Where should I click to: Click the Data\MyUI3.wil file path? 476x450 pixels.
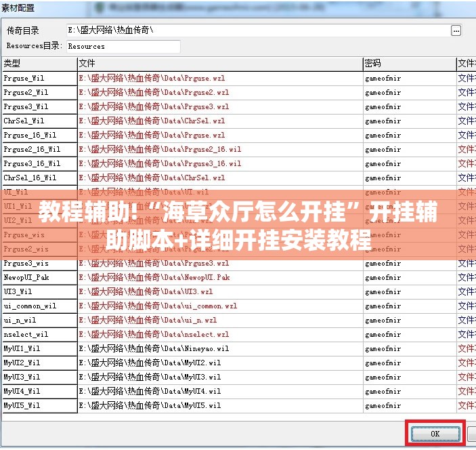click(150, 377)
